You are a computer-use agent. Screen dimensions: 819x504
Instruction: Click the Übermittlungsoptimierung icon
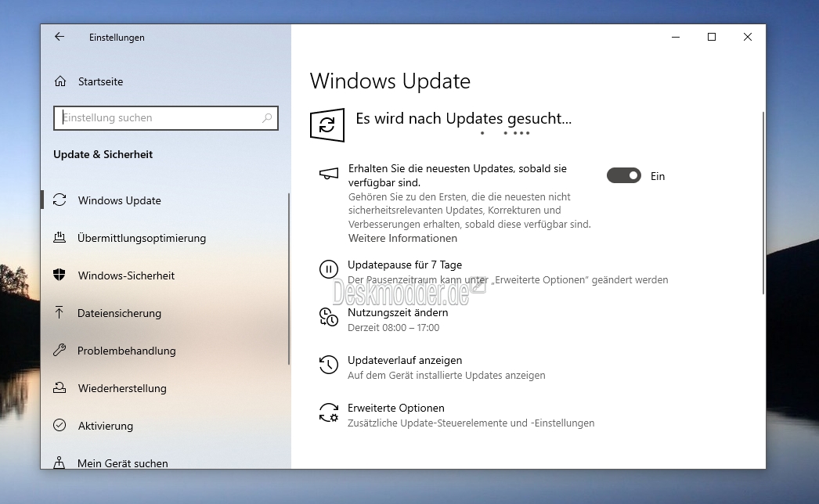(60, 238)
